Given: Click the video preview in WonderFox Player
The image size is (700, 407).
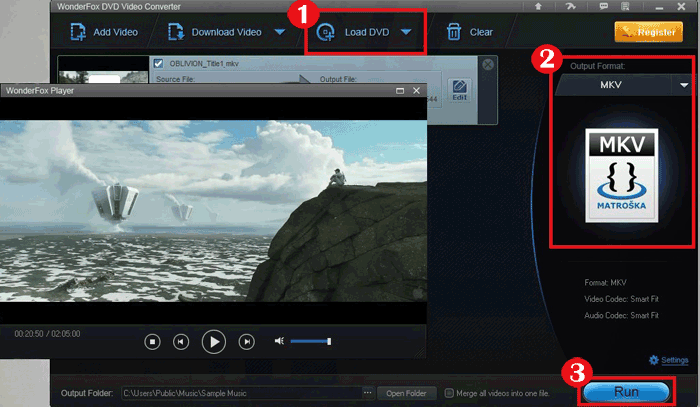Looking at the screenshot, I should point(213,211).
